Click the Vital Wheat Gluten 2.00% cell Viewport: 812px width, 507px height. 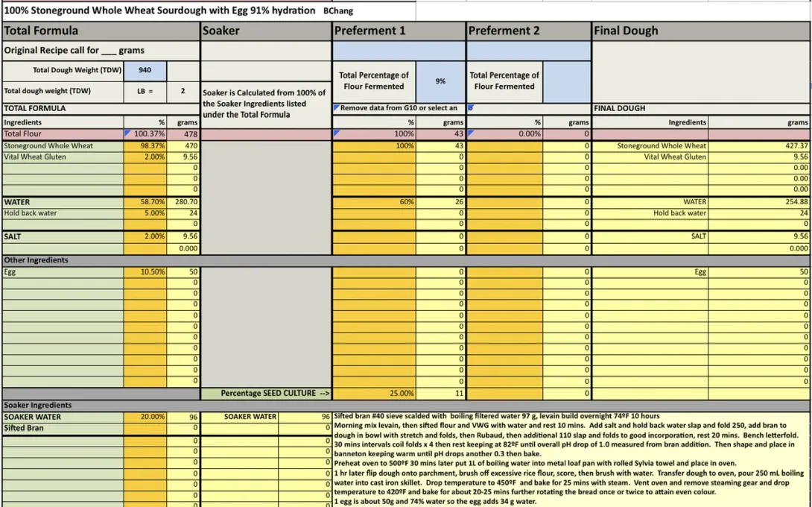[145, 157]
